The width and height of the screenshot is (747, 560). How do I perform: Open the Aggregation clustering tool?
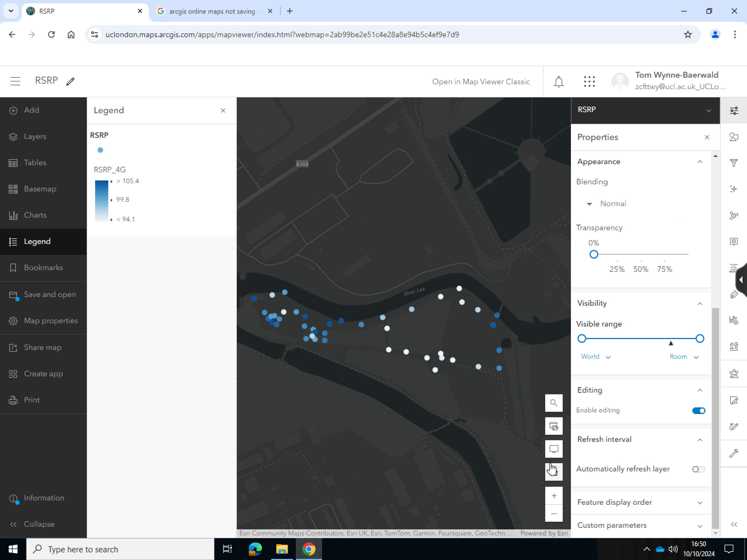point(734,215)
